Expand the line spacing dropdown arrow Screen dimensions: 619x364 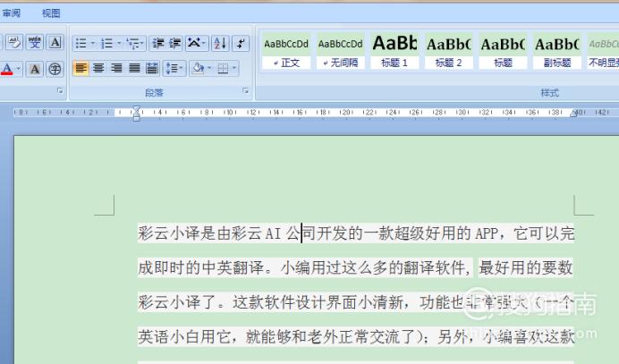(x=182, y=68)
